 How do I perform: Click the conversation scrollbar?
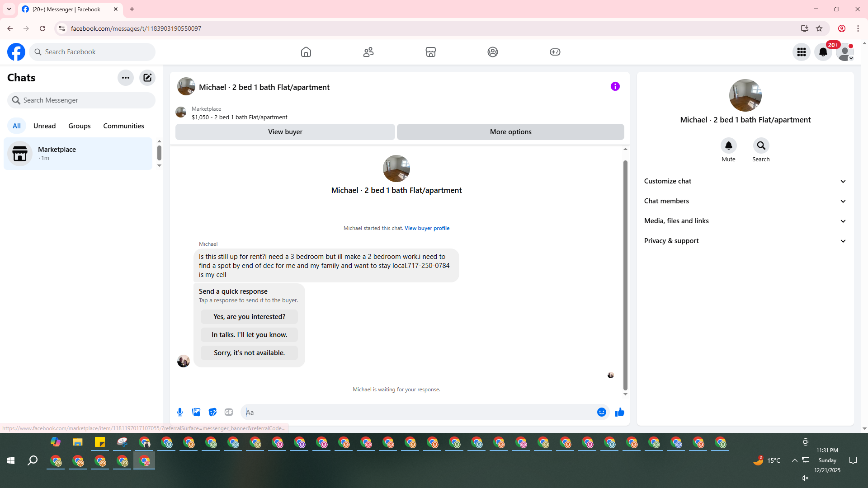pos(625,275)
